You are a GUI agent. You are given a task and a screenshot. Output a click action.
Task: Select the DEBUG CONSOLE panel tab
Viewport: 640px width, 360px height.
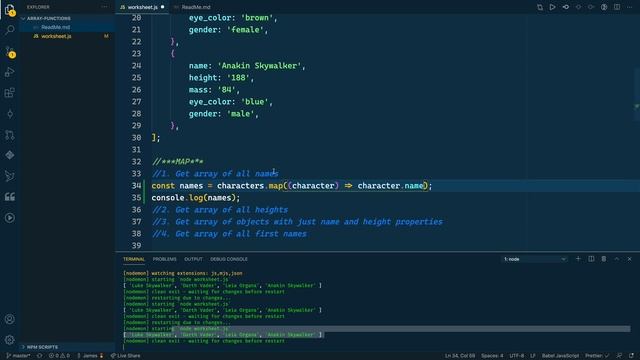229,259
